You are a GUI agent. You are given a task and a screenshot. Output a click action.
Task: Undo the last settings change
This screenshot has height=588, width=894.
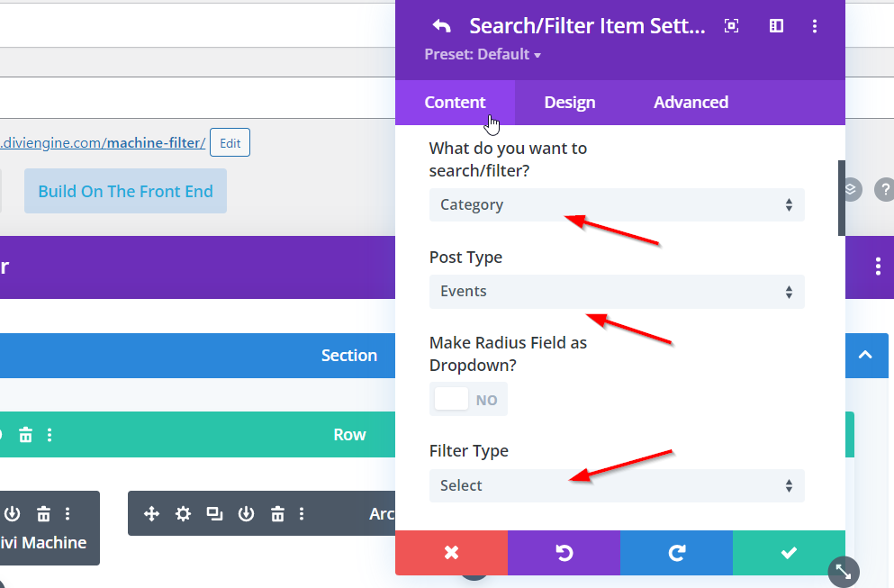564,553
